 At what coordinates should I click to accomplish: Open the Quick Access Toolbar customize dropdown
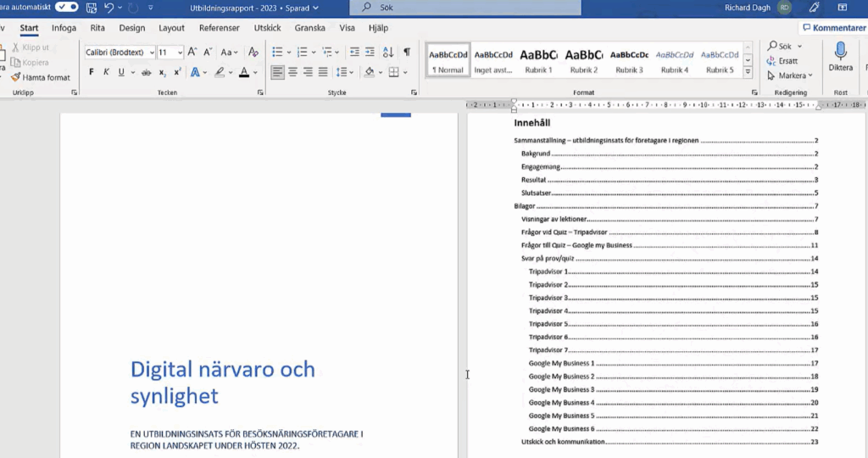tap(151, 8)
